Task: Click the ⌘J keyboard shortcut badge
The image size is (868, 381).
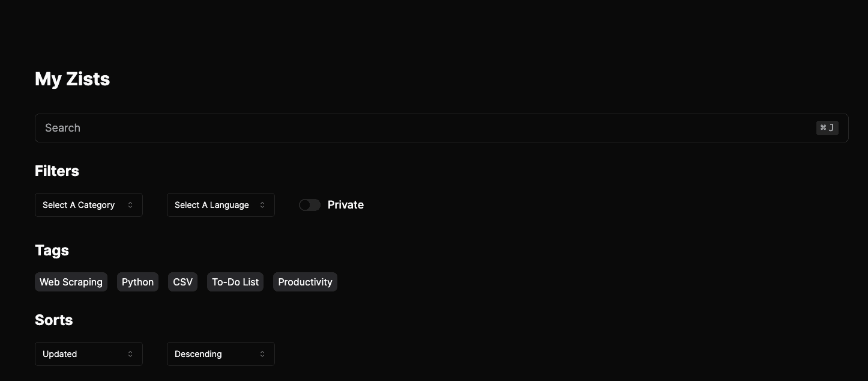Action: point(827,128)
